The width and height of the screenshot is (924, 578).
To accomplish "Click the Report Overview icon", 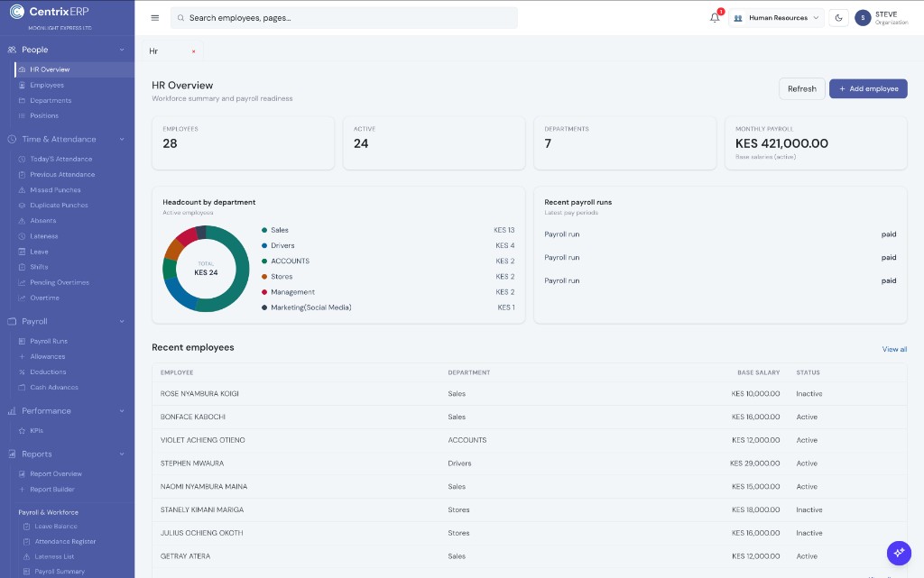I will click(x=22, y=473).
